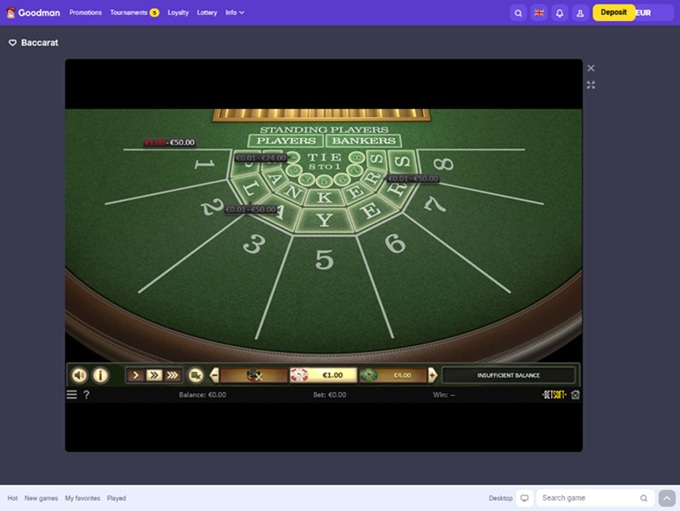Select the slowest single-arrow game speed
The width and height of the screenshot is (680, 511).
pyautogui.click(x=136, y=375)
